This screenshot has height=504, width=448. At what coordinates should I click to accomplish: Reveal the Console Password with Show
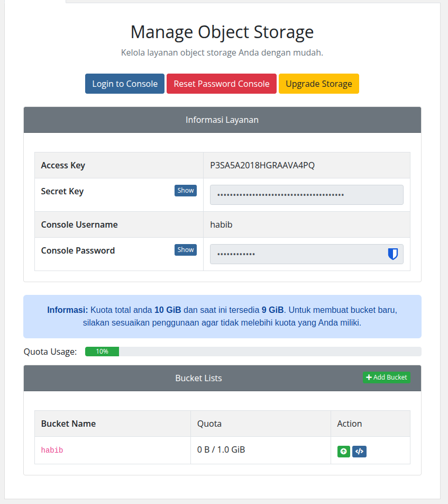click(x=185, y=250)
